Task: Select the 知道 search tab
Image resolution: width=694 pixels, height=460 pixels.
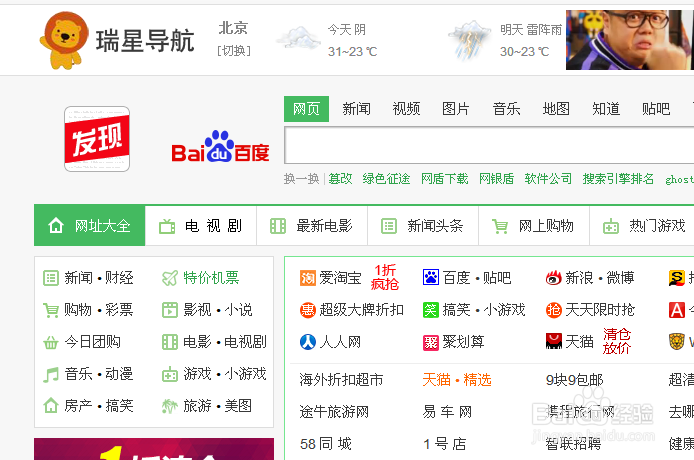Action: [606, 108]
